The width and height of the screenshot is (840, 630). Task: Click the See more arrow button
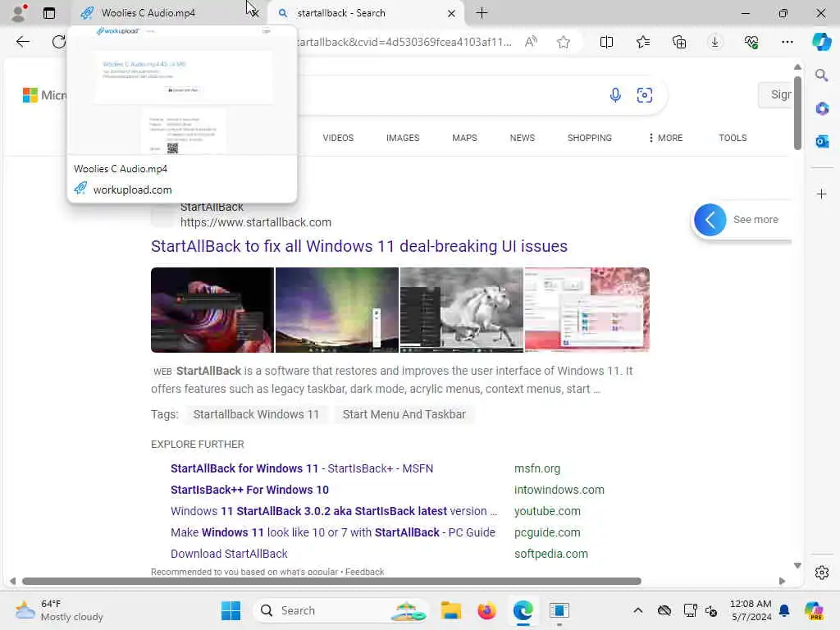[710, 220]
